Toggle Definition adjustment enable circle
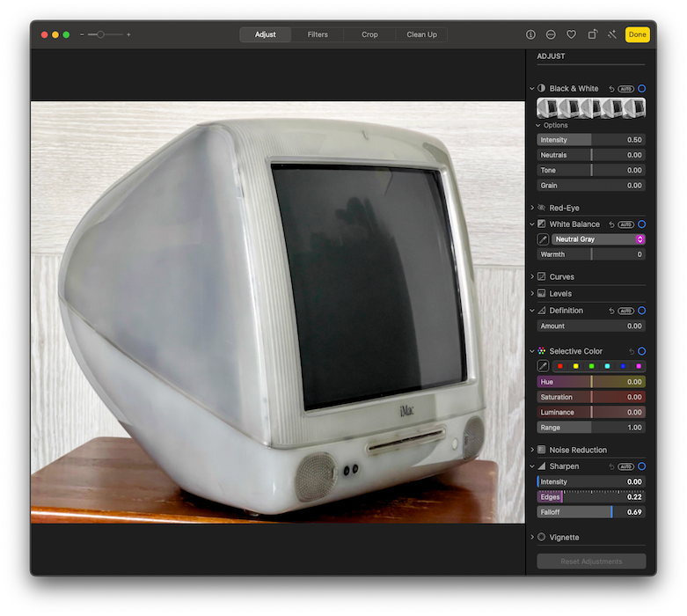This screenshot has height=616, width=687. point(642,311)
